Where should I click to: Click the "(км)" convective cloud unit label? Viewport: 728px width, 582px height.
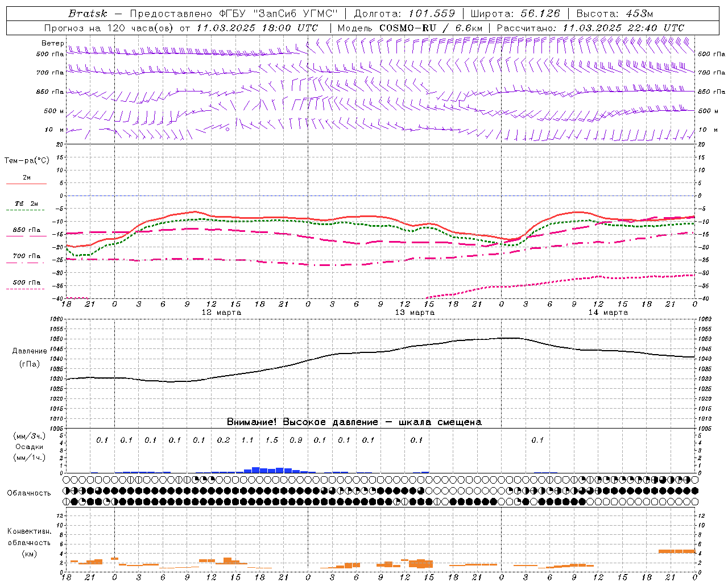tap(29, 554)
